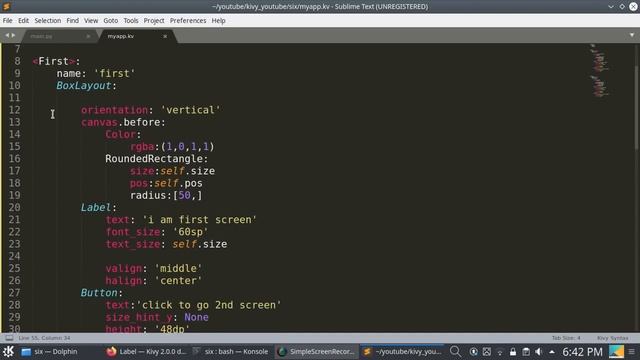
Task: Click the text_size: self.size line
Action: tap(166, 244)
